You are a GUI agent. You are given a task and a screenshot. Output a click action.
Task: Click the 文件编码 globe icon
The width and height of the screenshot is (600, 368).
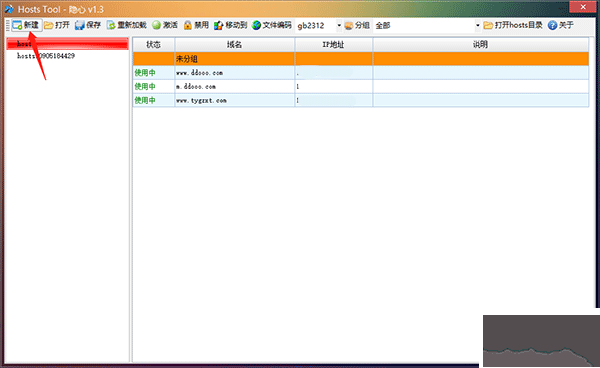coord(256,25)
